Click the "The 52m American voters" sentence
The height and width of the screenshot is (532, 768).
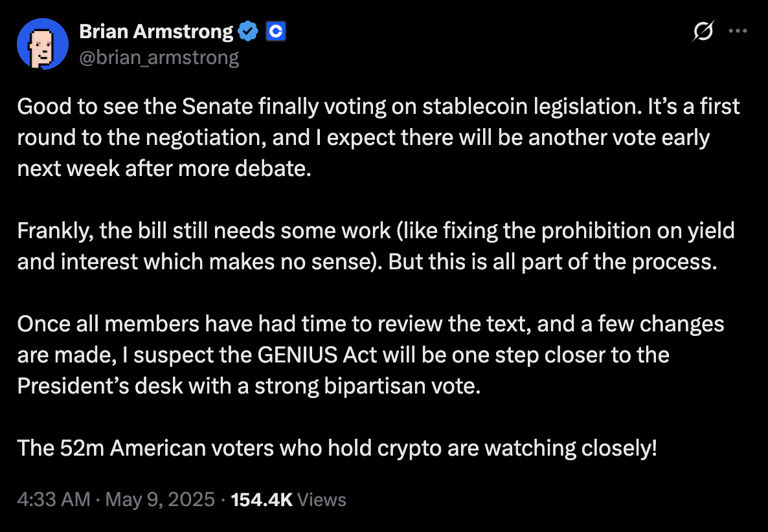pyautogui.click(x=337, y=449)
